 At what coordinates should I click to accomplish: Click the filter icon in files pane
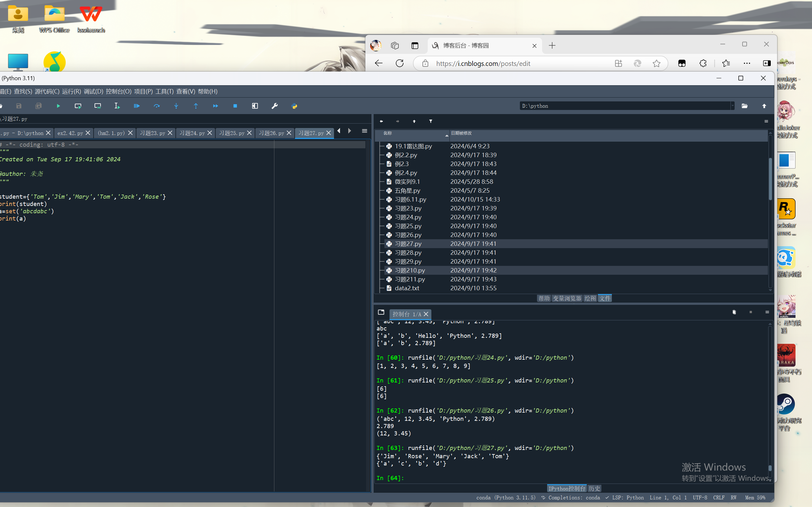pos(430,121)
